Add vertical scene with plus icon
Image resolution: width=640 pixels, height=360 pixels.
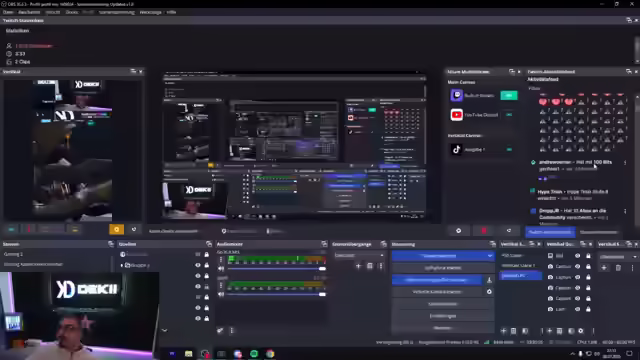click(x=504, y=331)
